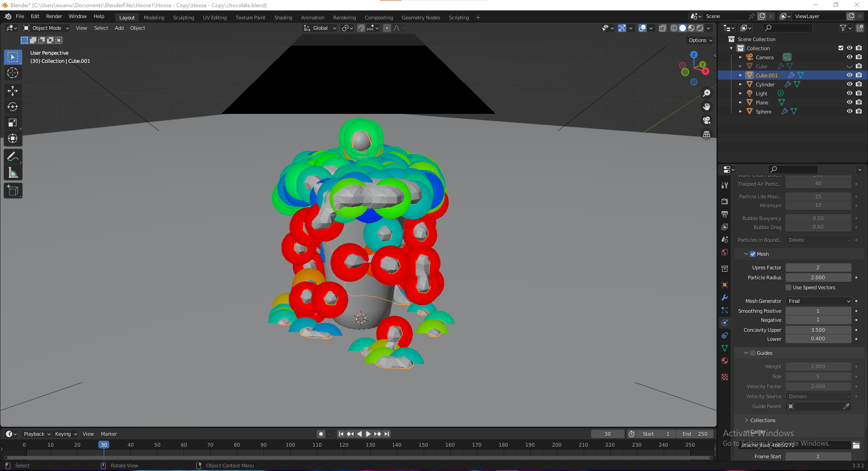The width and height of the screenshot is (868, 471).
Task: Click the current frame number field
Action: point(608,434)
